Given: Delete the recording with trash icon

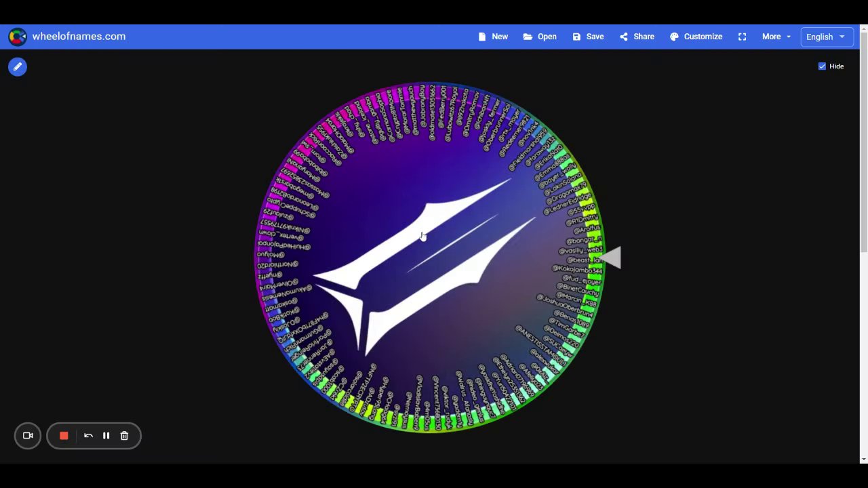Looking at the screenshot, I should point(124,436).
